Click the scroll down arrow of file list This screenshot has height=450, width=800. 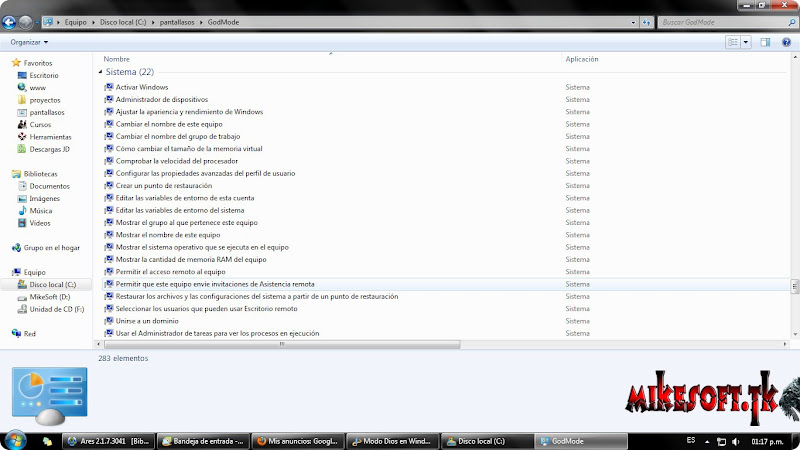pyautogui.click(x=795, y=335)
